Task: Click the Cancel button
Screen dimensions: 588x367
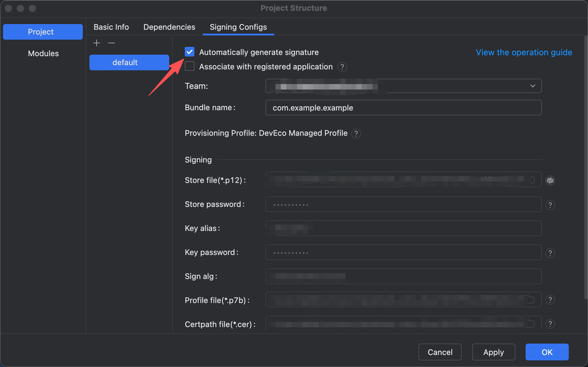Action: coord(440,352)
